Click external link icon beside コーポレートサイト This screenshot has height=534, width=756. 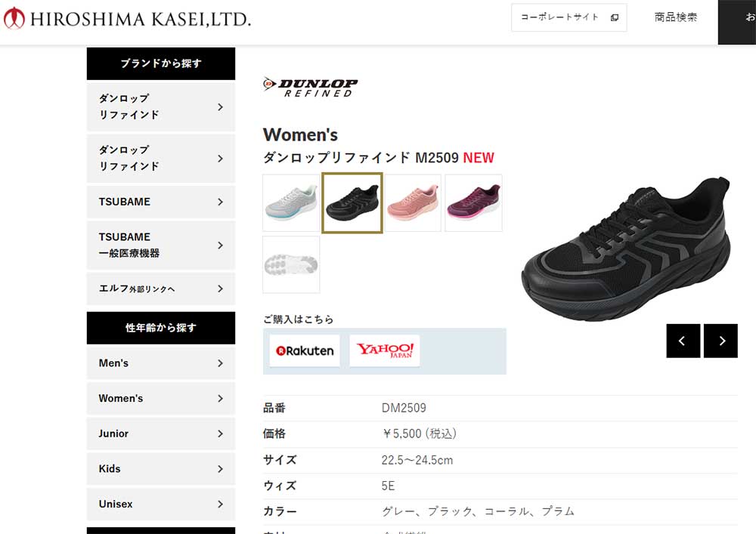[614, 18]
